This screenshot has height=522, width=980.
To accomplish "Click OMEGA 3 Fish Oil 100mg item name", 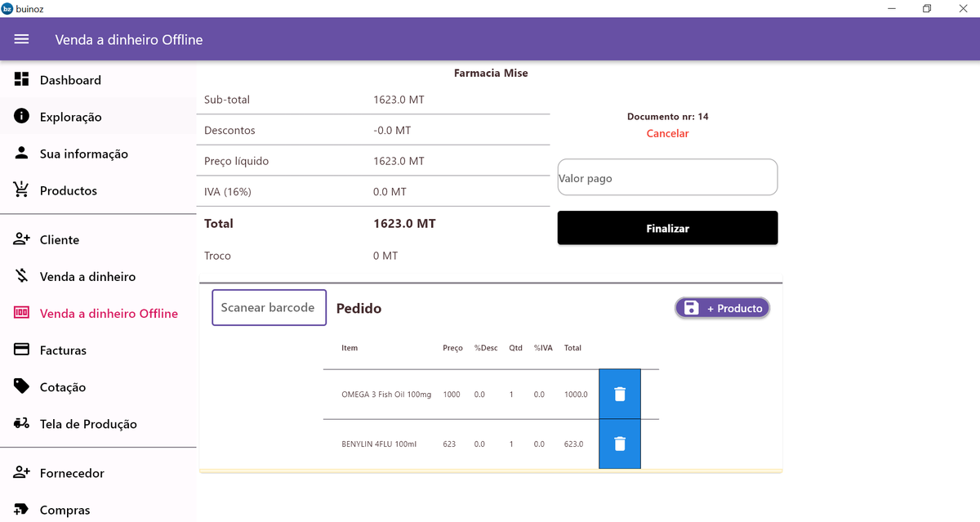I will click(x=386, y=395).
